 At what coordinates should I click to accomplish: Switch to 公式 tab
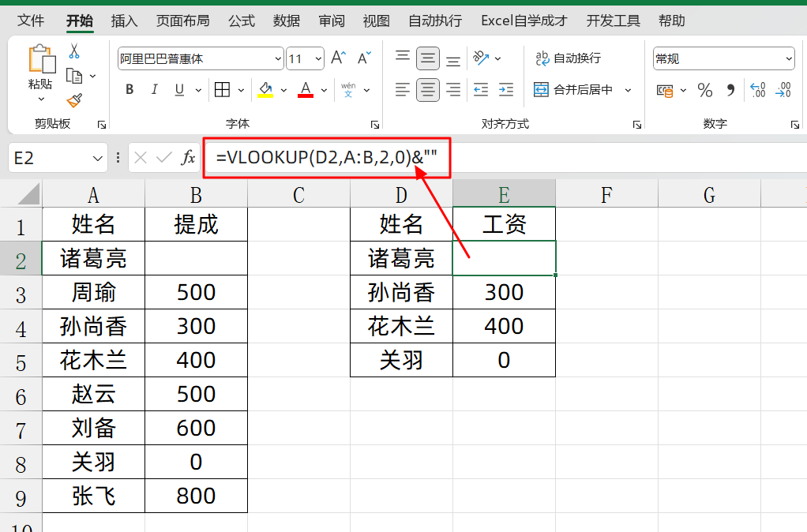tap(242, 21)
